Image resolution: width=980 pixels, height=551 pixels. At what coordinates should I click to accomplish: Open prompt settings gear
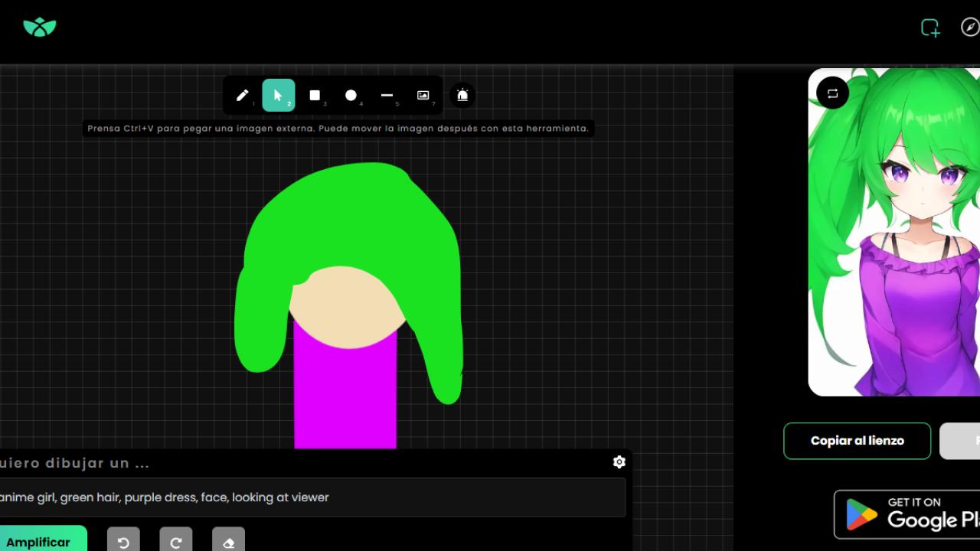pos(619,462)
